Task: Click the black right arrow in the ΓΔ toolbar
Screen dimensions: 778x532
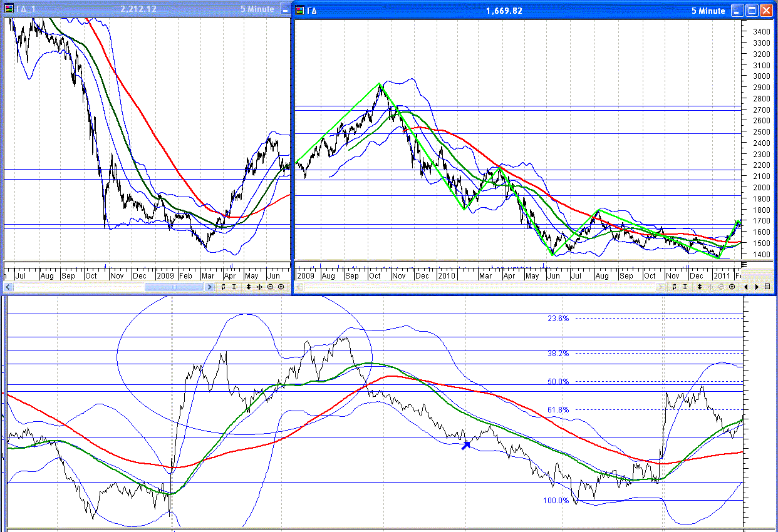Action: pos(757,287)
